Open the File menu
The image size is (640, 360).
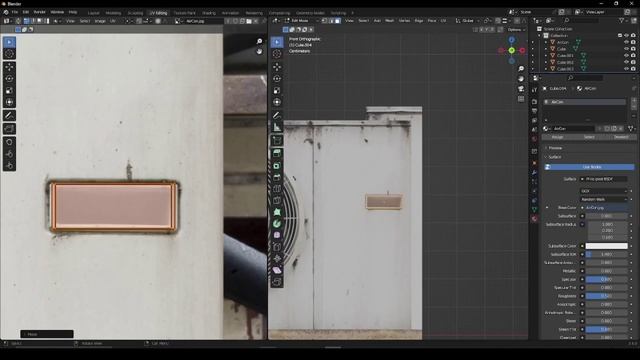coord(15,12)
